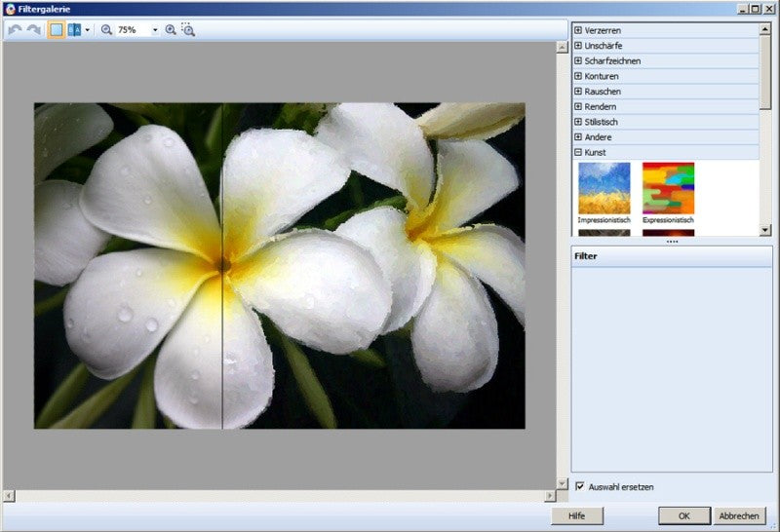Screen dimensions: 780x532
Task: Click the undo arrow icon
Action: pos(15,30)
